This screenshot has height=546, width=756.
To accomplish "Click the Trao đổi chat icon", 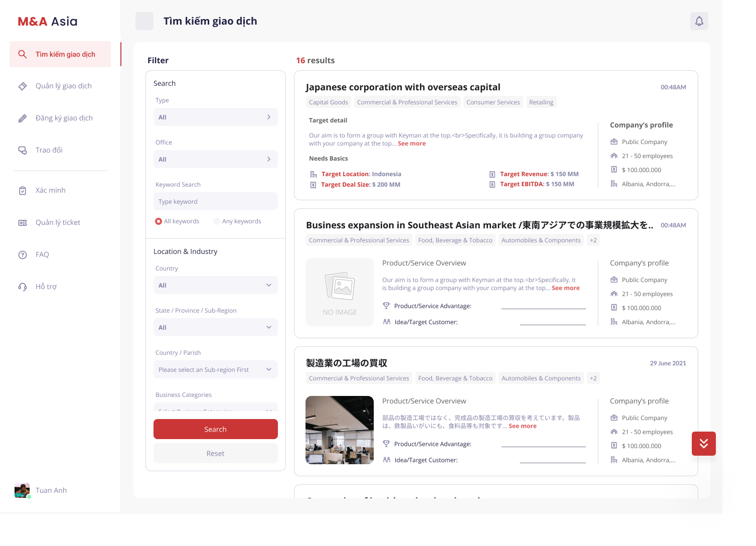I will point(23,151).
